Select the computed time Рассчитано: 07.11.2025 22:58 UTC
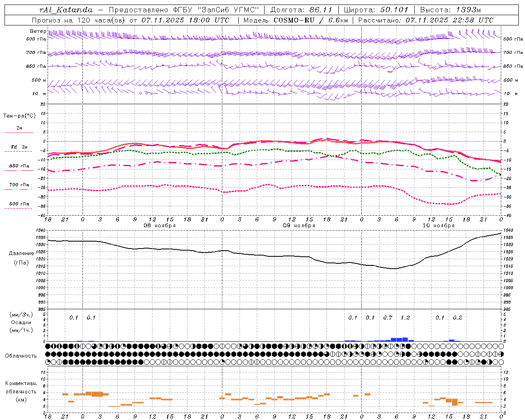Screen dimensions: 525x420 click(426, 20)
